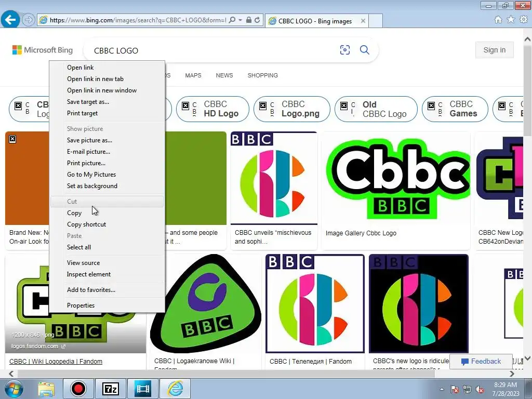Click the Feedback button

[481, 362]
